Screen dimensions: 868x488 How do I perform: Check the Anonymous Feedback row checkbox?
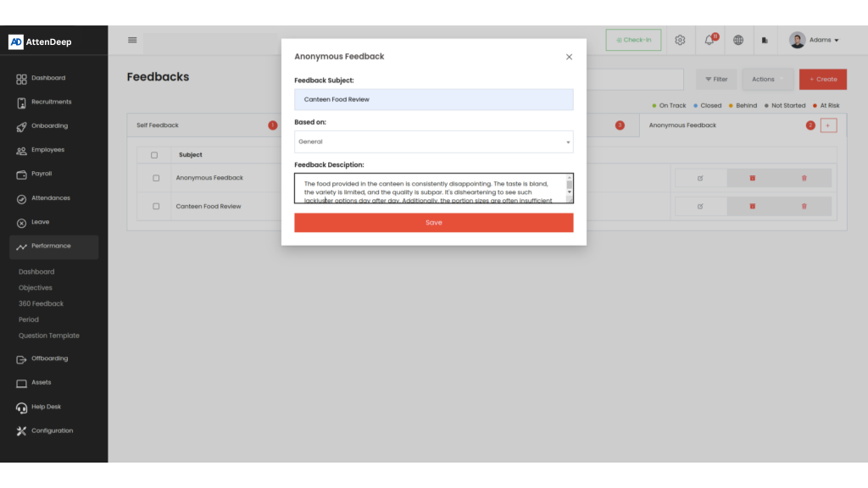pos(156,178)
